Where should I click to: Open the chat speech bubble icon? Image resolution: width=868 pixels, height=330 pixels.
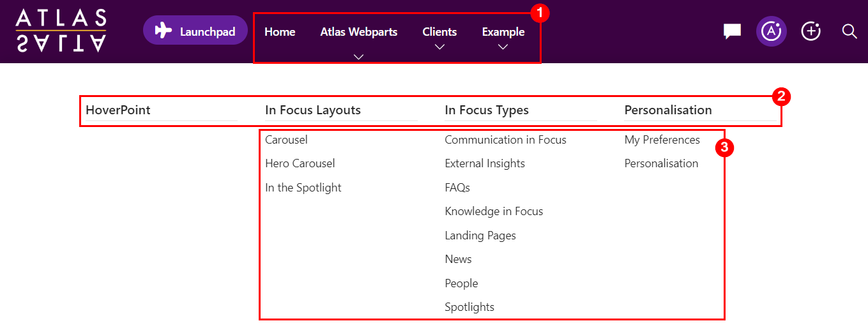point(732,31)
